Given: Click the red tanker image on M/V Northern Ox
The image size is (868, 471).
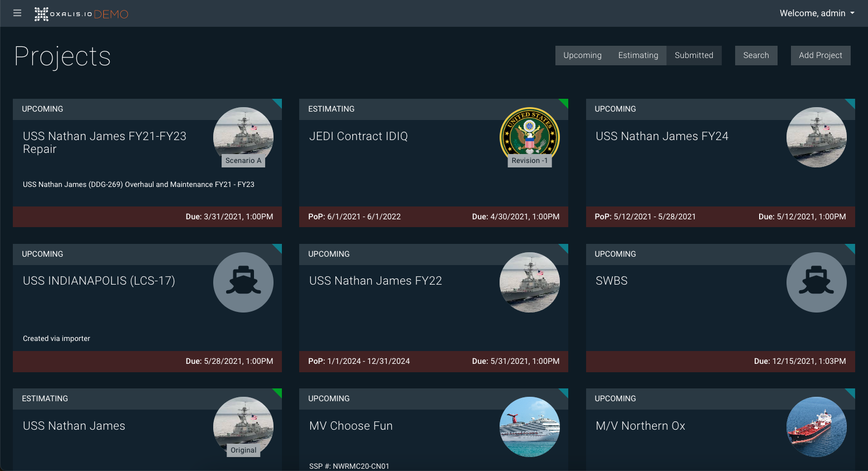Looking at the screenshot, I should (816, 426).
